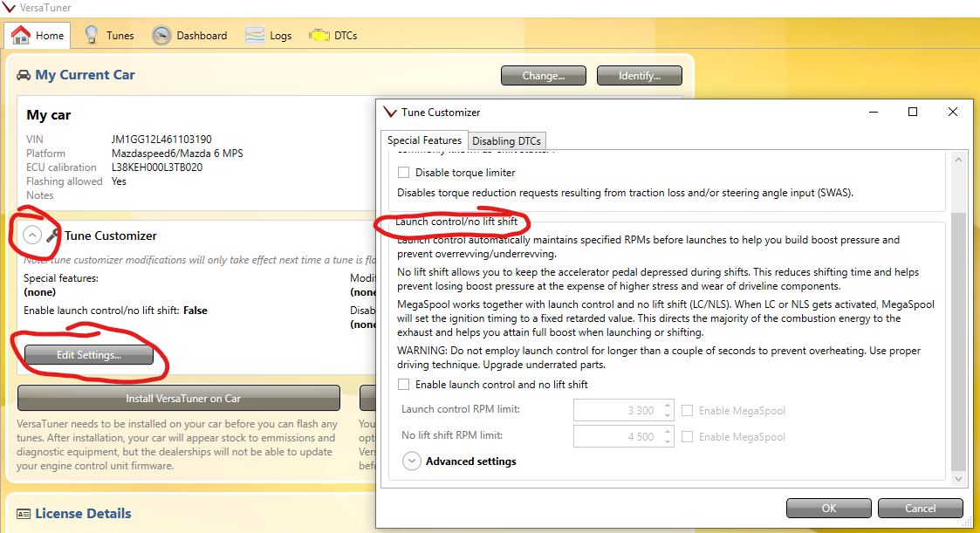This screenshot has width=980, height=533.
Task: Select the Special Features tab
Action: (424, 140)
